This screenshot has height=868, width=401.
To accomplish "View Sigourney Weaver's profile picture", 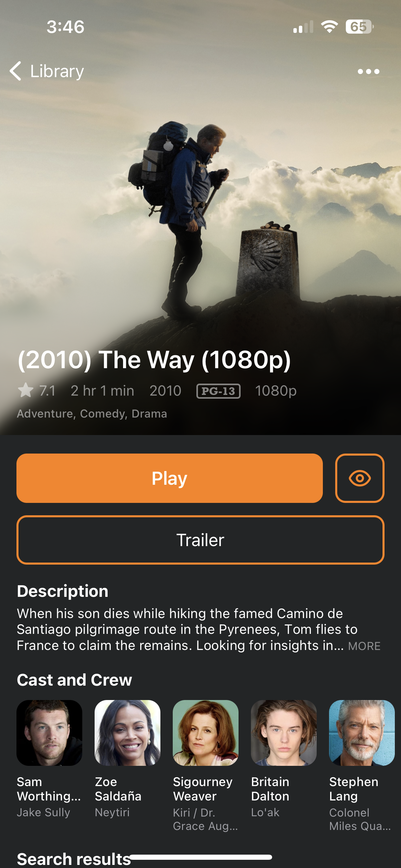I will [206, 733].
